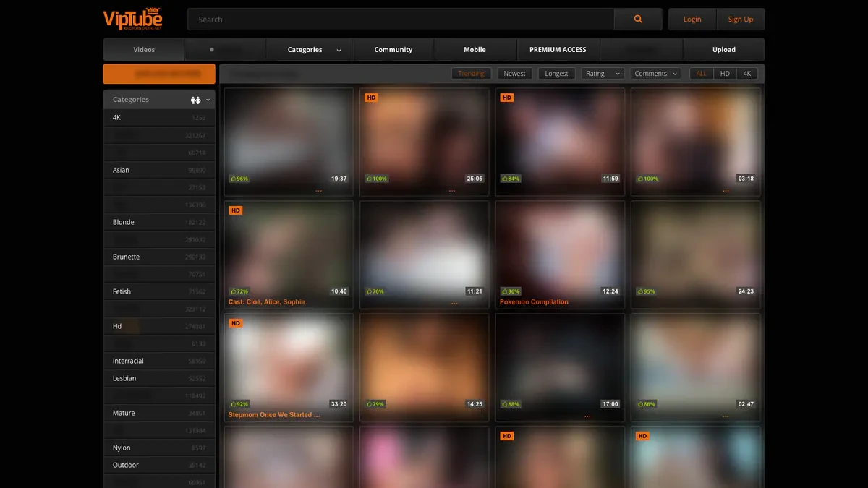Click the orange banner button above Categories

coord(159,74)
